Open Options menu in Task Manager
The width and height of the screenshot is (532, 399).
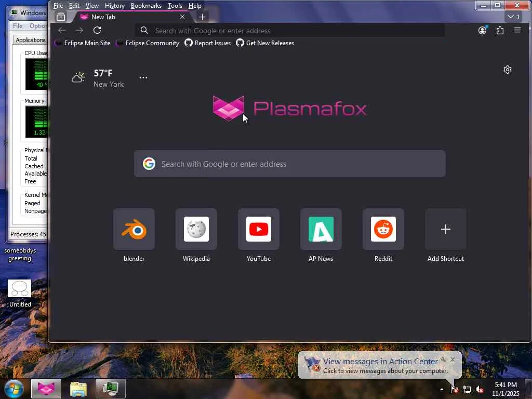pyautogui.click(x=38, y=26)
